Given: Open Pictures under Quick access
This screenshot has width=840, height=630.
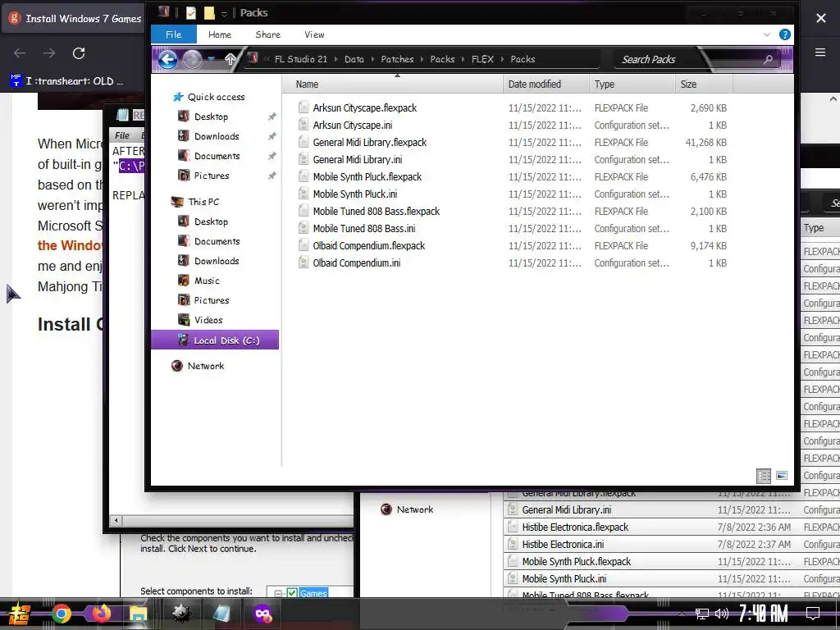Looking at the screenshot, I should (x=211, y=176).
